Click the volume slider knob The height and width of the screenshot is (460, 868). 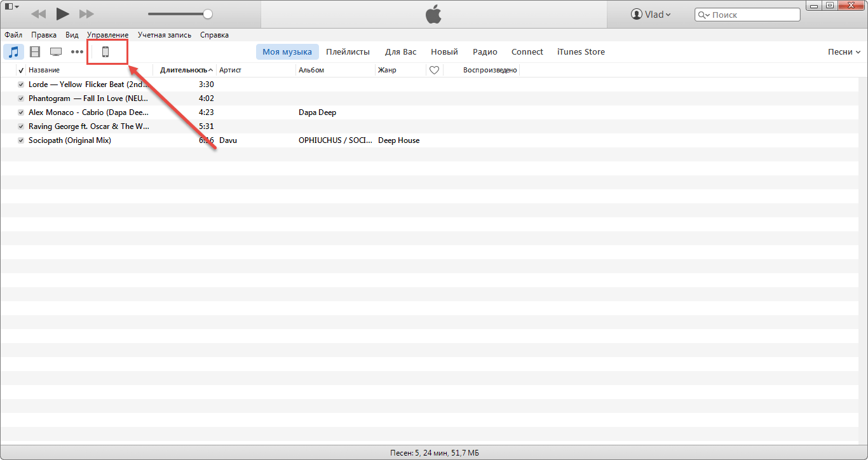coord(208,14)
